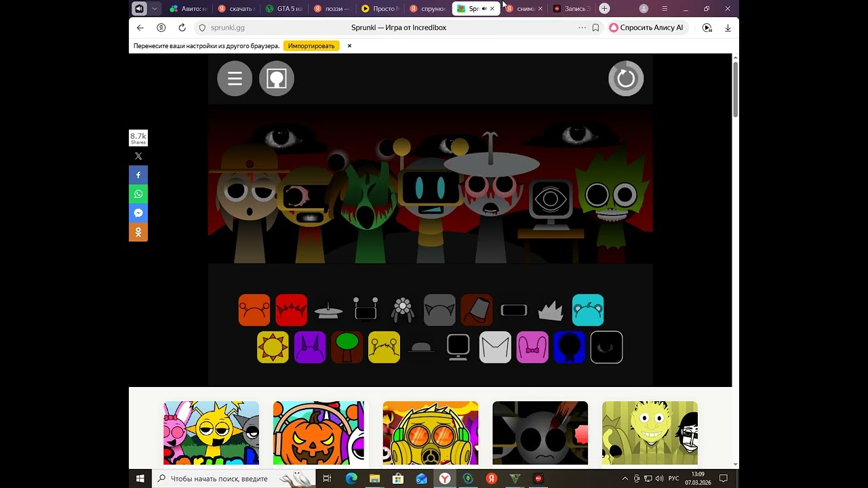The image size is (868, 488).
Task: Select the pink bow sprunki icon
Action: pyautogui.click(x=532, y=347)
